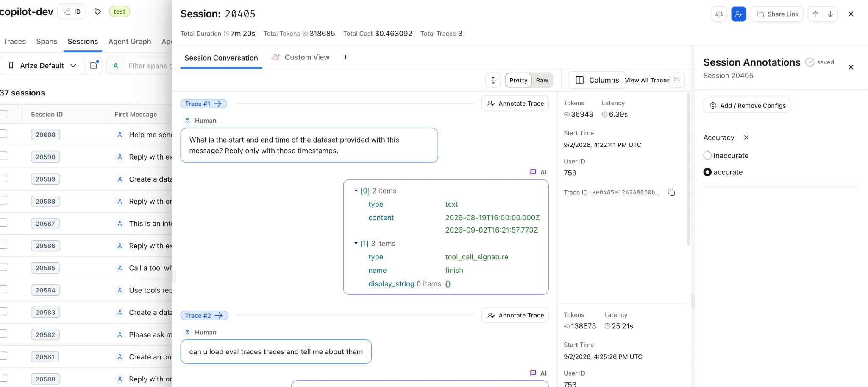
Task: Toggle the session annotations person icon
Action: point(738,14)
